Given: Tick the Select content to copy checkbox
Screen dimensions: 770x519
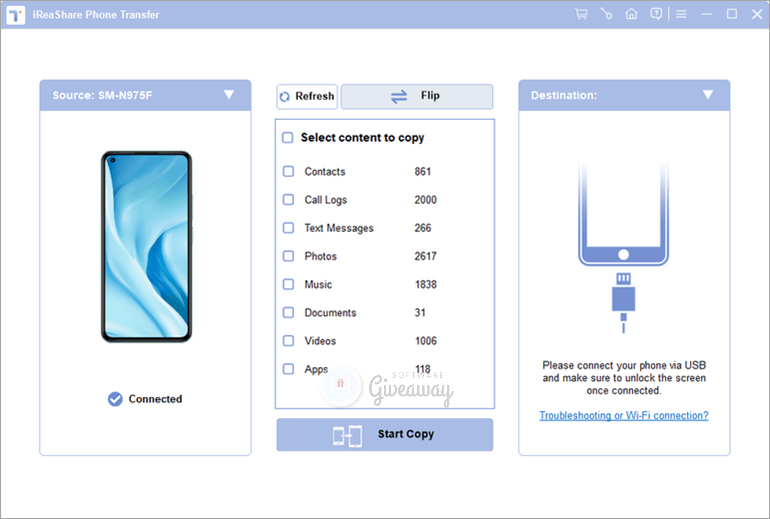Looking at the screenshot, I should click(x=288, y=137).
